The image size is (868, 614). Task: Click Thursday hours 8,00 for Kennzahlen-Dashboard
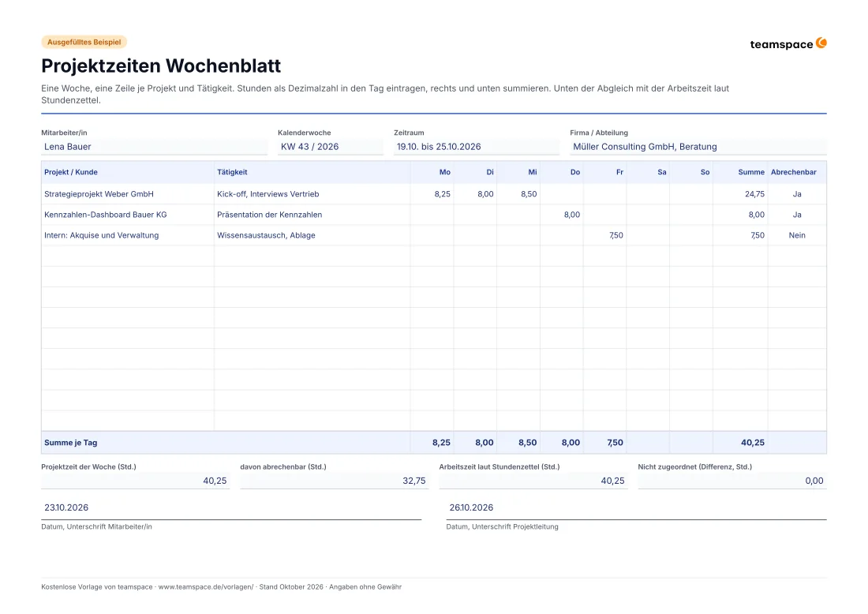coord(572,214)
